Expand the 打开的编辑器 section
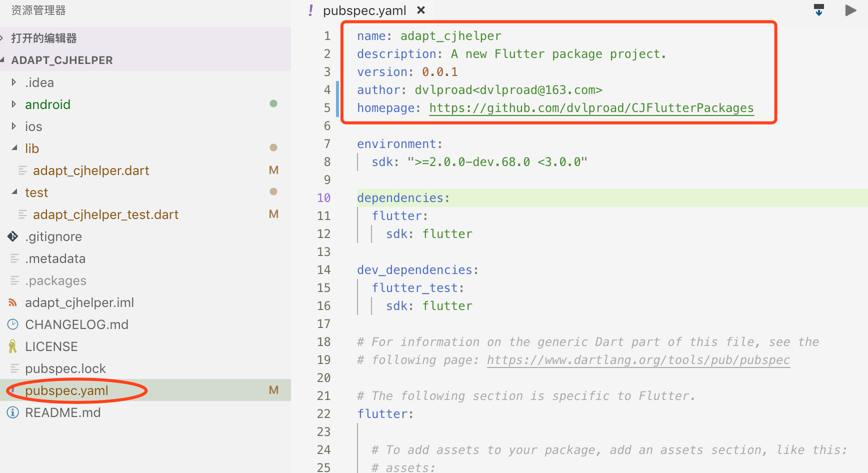The width and height of the screenshot is (868, 473). coord(2,38)
